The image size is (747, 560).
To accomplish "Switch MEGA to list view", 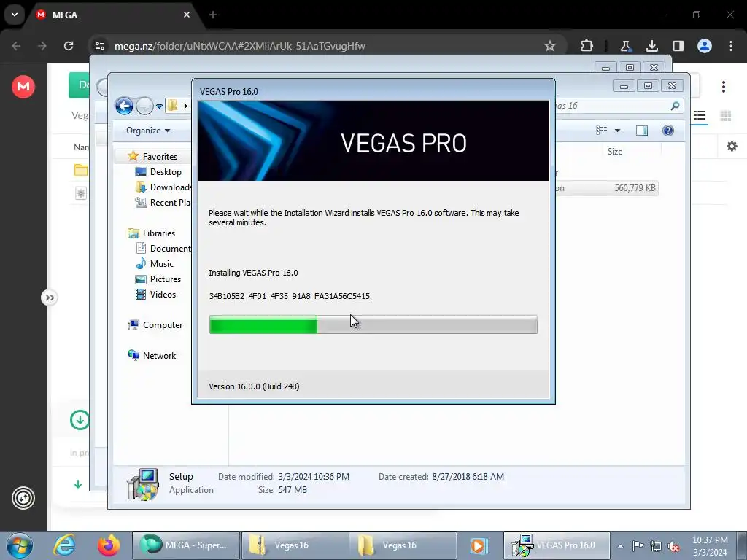I will pyautogui.click(x=700, y=116).
